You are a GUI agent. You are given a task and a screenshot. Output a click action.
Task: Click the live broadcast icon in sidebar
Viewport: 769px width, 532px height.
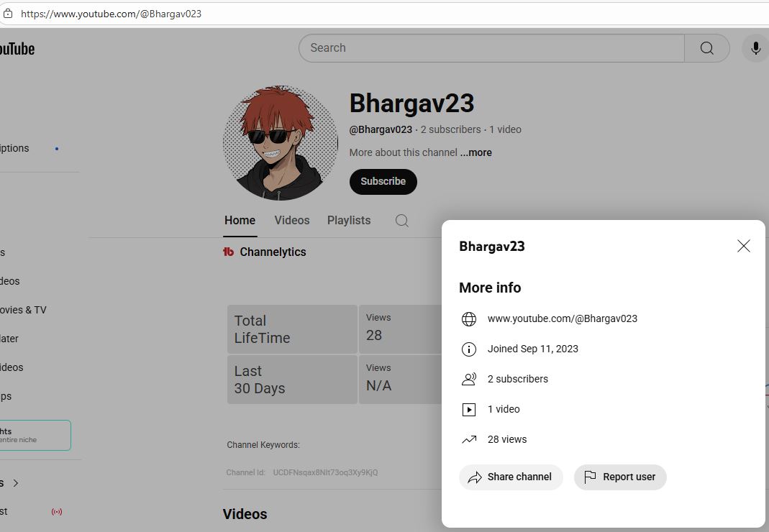click(x=57, y=512)
